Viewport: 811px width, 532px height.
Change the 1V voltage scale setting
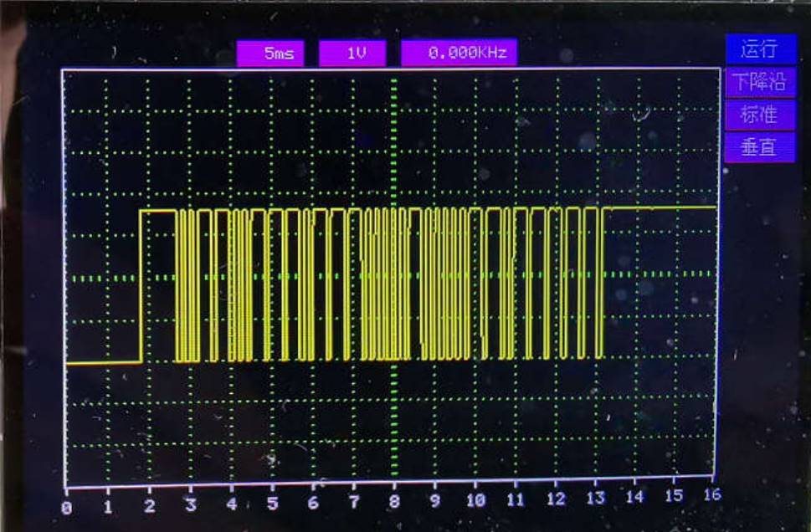352,54
